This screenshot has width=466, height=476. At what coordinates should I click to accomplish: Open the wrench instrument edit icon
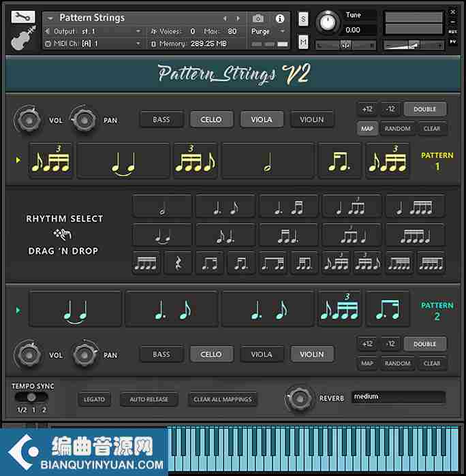(22, 17)
